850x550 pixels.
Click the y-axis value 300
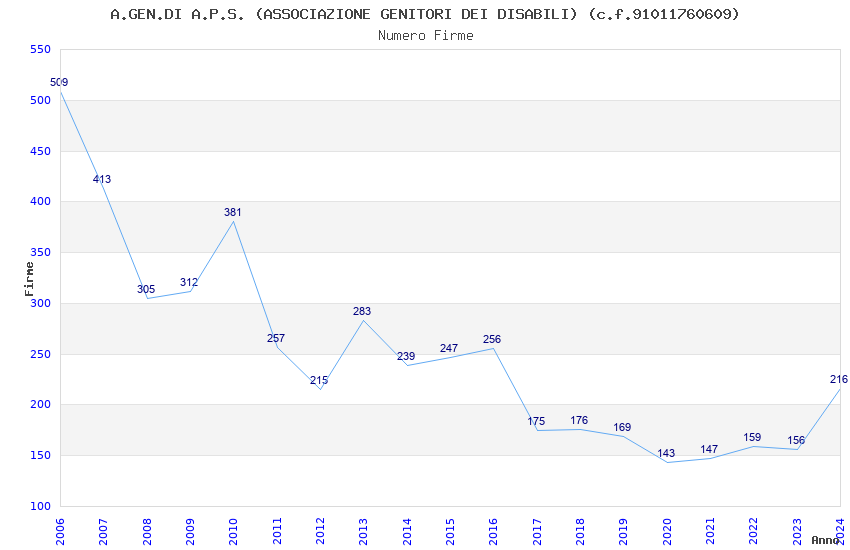coord(41,303)
